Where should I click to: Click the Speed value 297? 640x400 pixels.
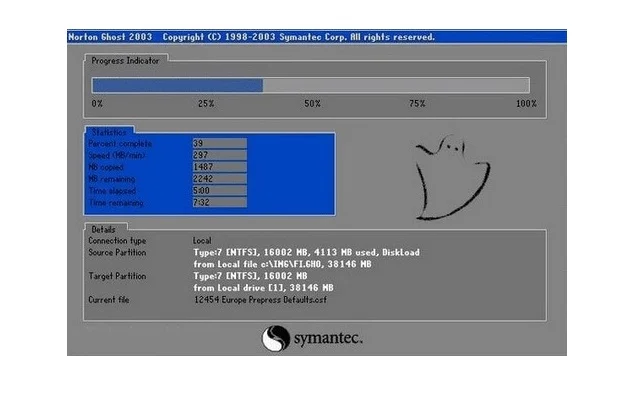[220, 155]
